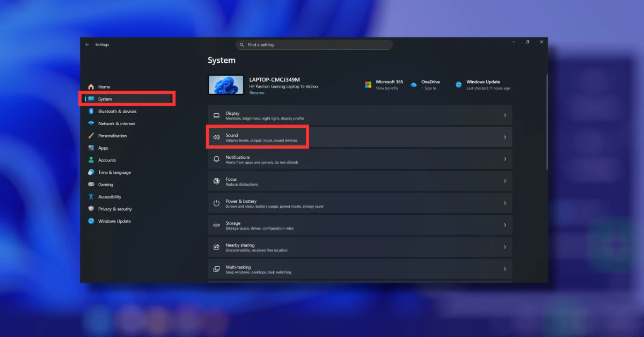Click the Storage drive icon
644x337 pixels.
click(217, 225)
